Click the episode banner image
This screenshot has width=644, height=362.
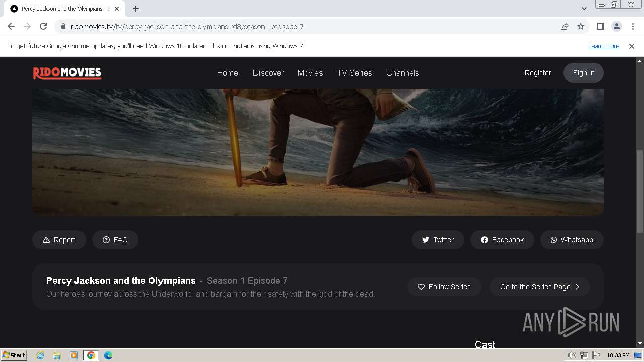[x=318, y=152]
